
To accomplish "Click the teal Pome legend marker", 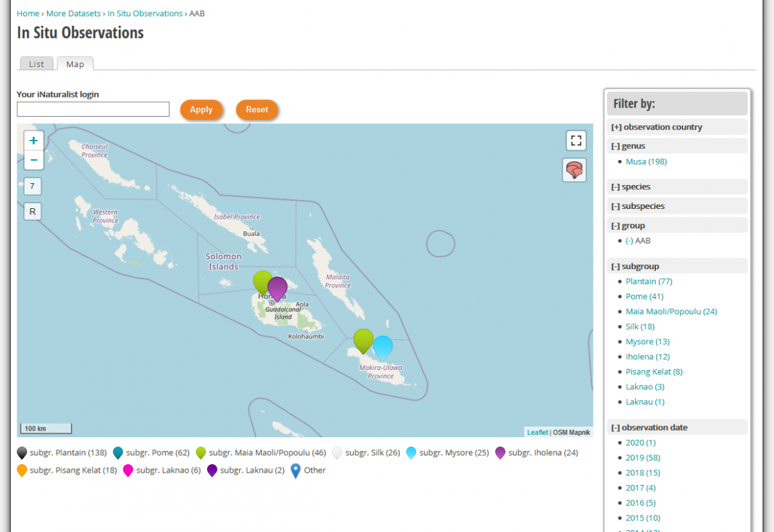I will (x=118, y=453).
